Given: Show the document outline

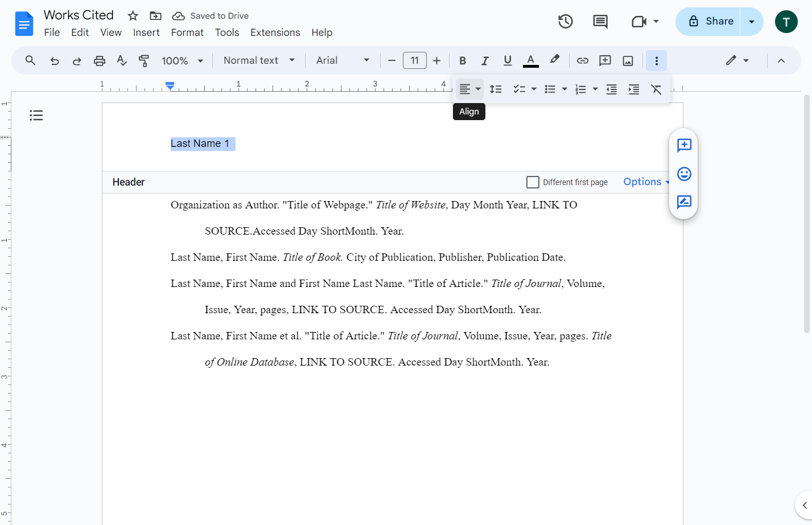Looking at the screenshot, I should tap(36, 116).
